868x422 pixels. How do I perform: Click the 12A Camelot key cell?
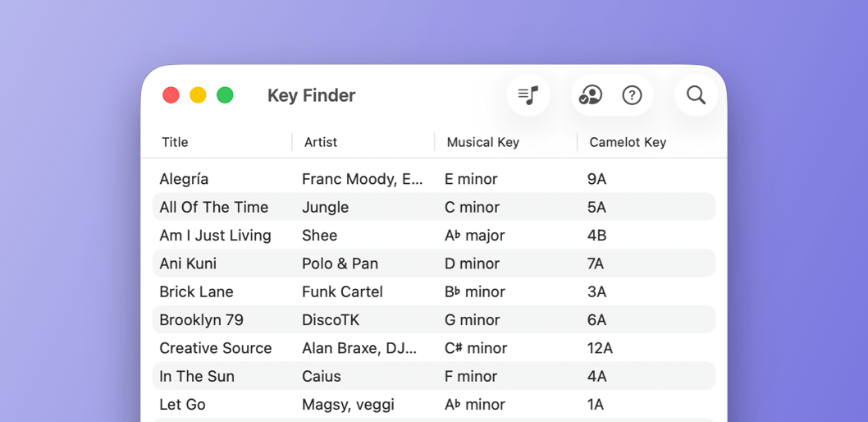pyautogui.click(x=600, y=348)
